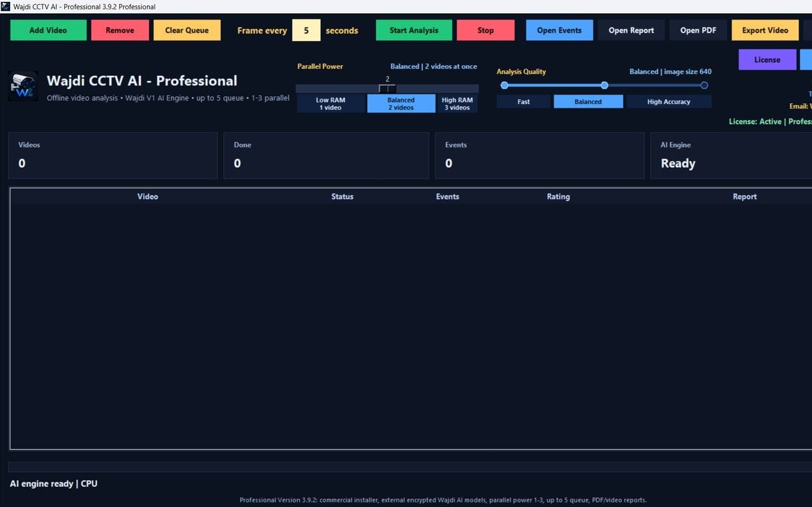Image resolution: width=812 pixels, height=507 pixels.
Task: Click the title bar app icon
Action: (6, 6)
